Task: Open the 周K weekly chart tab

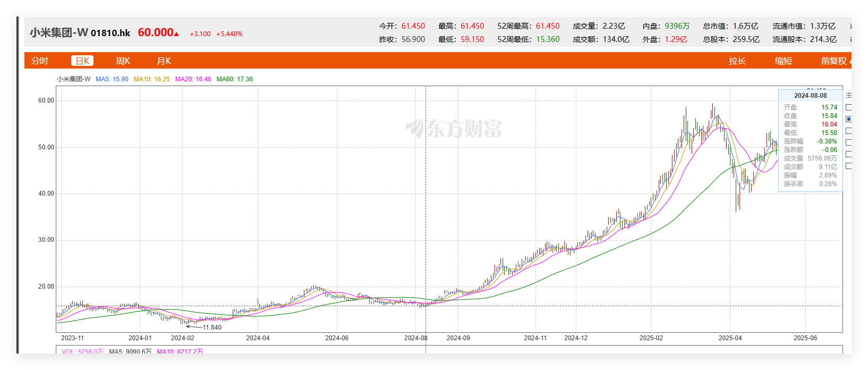Action: point(123,61)
